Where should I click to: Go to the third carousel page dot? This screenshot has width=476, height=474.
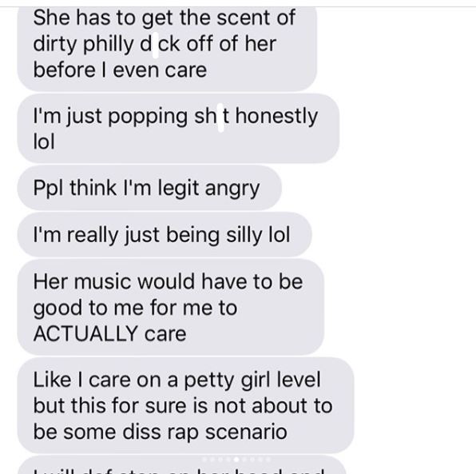tap(220, 460)
